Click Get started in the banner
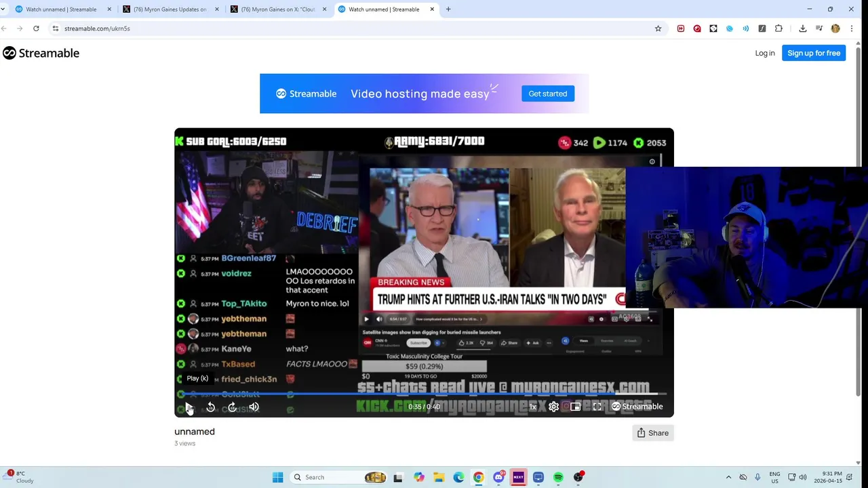Screen dimensions: 868x488 tap(548, 94)
